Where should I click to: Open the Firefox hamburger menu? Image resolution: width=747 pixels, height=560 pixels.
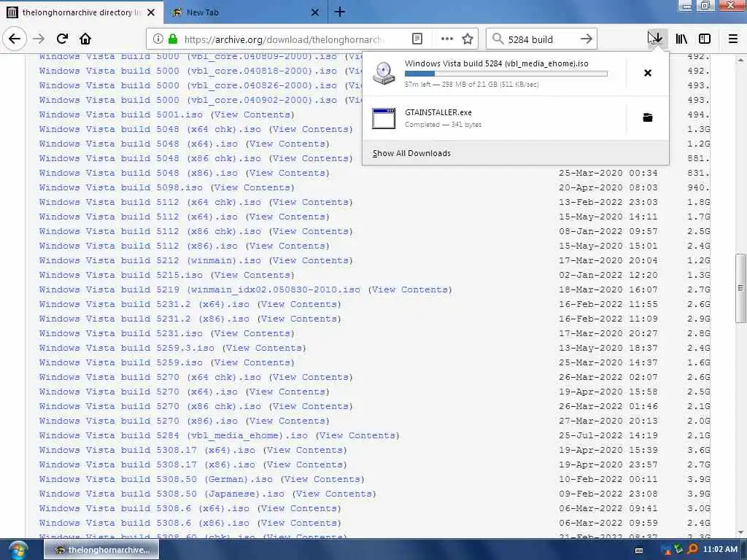click(733, 39)
